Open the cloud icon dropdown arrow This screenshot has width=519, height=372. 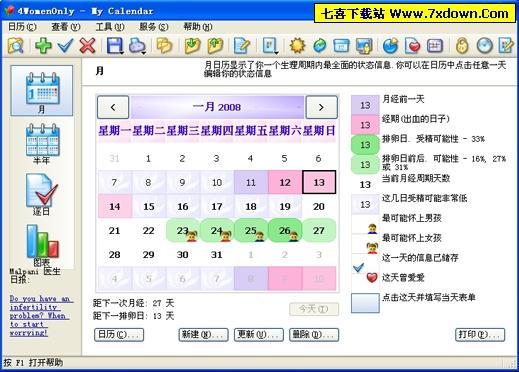click(x=144, y=53)
